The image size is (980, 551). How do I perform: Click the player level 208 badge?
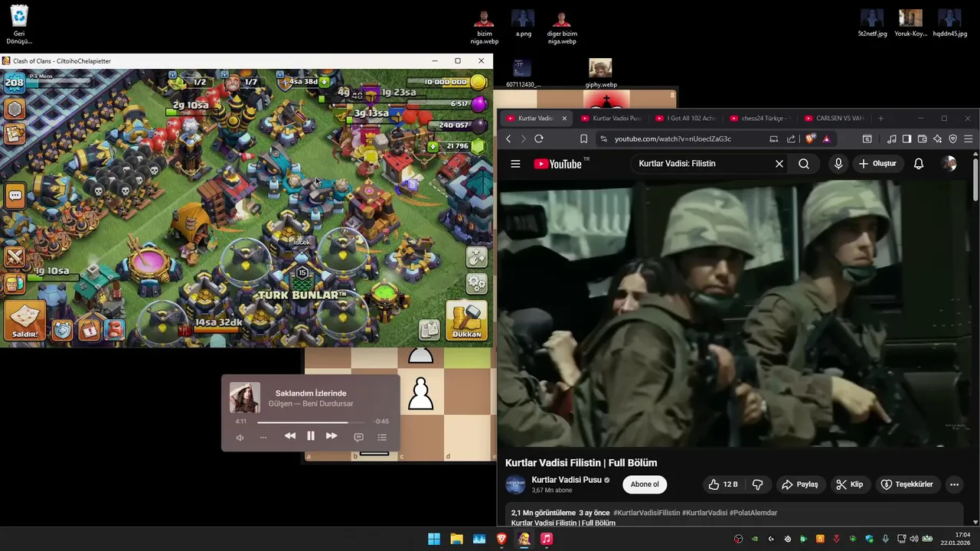[15, 82]
